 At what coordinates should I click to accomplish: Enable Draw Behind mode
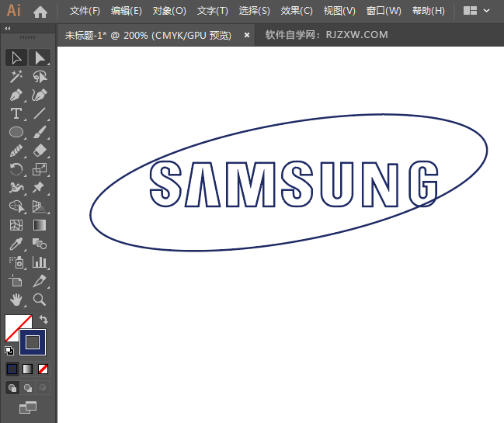click(28, 387)
